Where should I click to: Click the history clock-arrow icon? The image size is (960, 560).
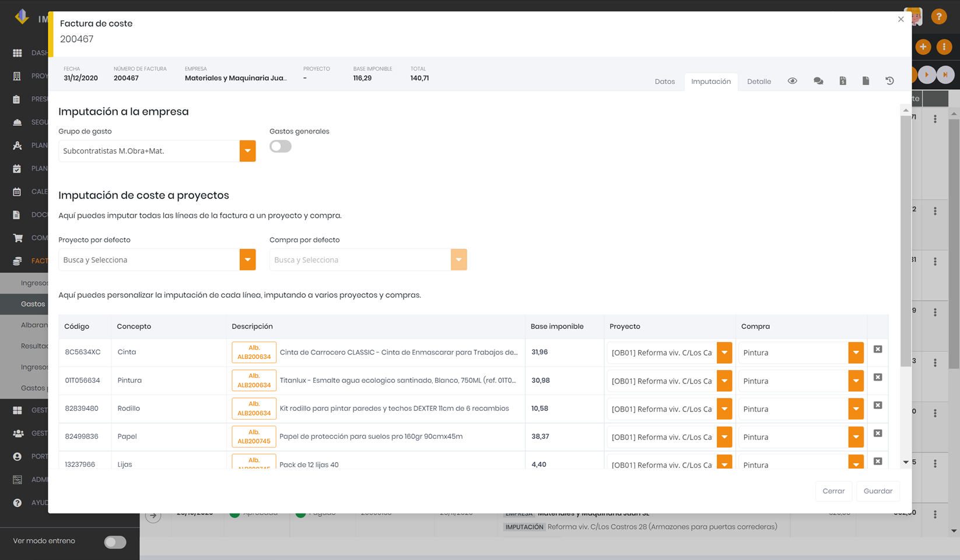[x=889, y=81]
